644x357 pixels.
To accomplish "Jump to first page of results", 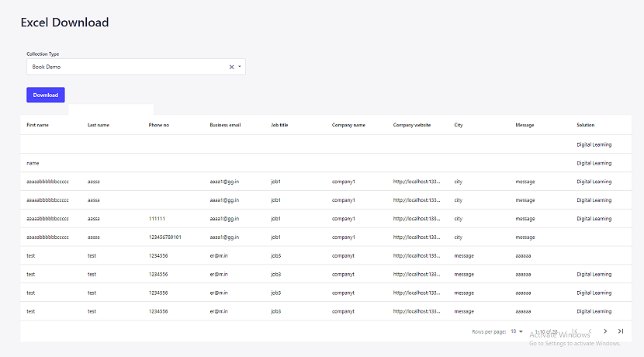I will tap(575, 331).
